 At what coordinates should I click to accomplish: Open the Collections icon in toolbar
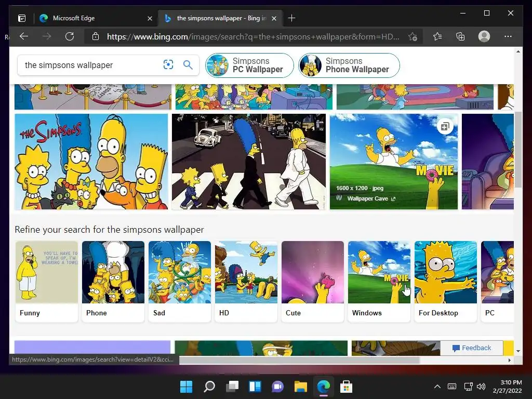460,36
